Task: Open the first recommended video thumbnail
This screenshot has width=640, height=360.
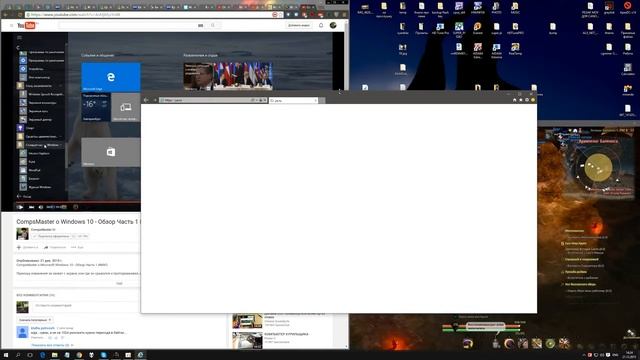Action: click(x=247, y=321)
